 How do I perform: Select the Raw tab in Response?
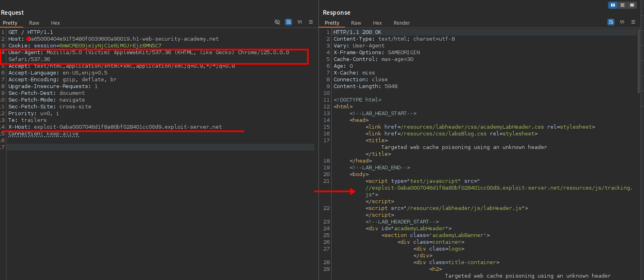click(x=356, y=23)
